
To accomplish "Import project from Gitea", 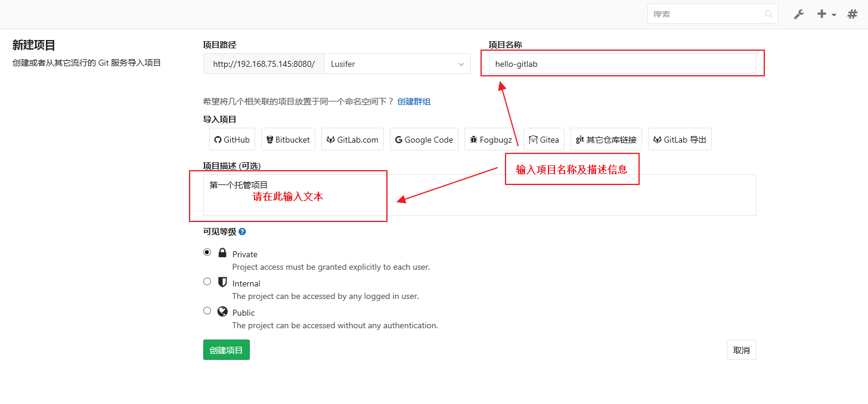I will (x=544, y=140).
